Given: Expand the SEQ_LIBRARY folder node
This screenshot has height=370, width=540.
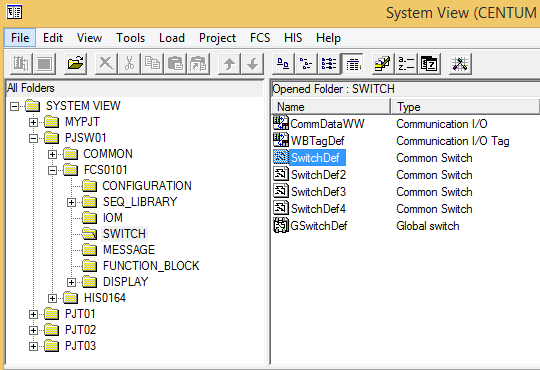Looking at the screenshot, I should click(x=71, y=202).
